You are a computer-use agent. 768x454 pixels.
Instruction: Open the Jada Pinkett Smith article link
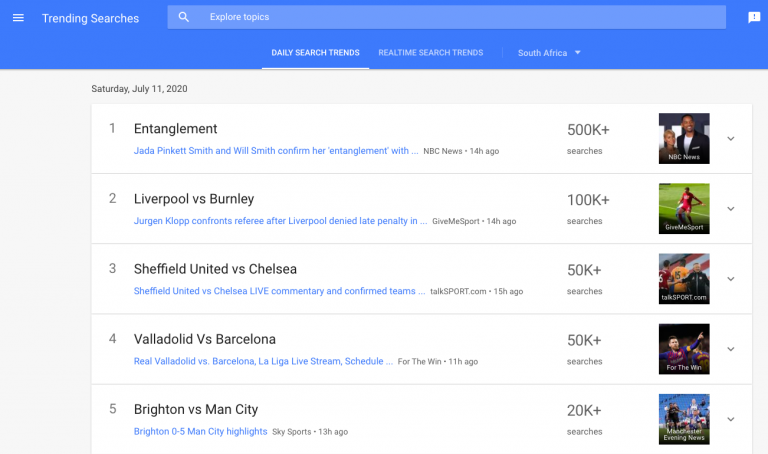276,151
